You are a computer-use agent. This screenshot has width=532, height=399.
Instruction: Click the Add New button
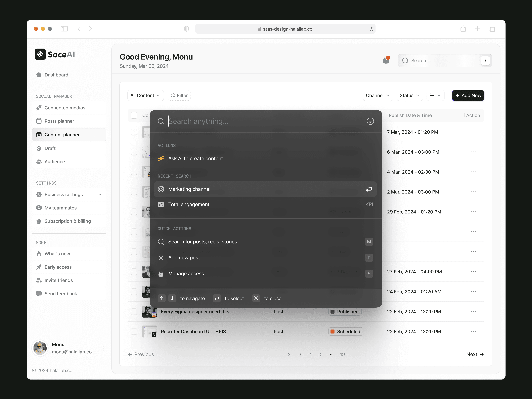coord(468,95)
